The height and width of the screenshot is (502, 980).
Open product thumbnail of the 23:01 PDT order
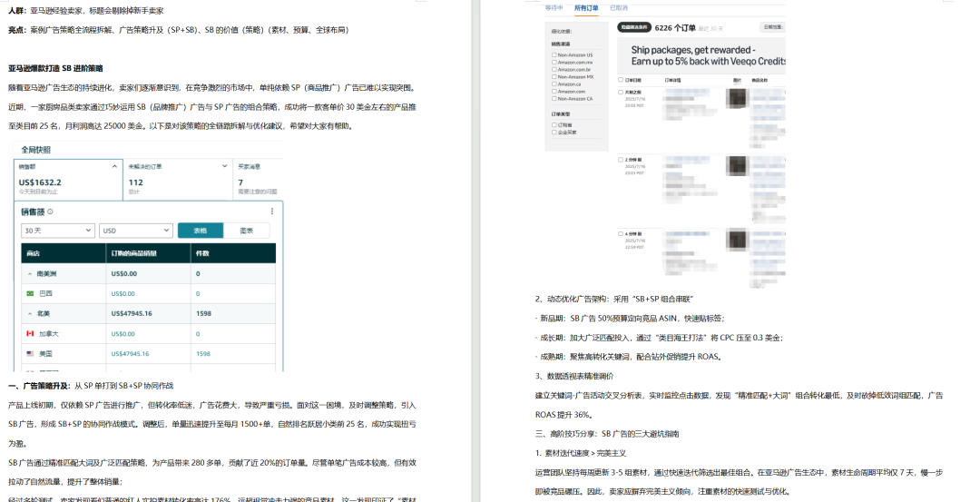pyautogui.click(x=738, y=165)
